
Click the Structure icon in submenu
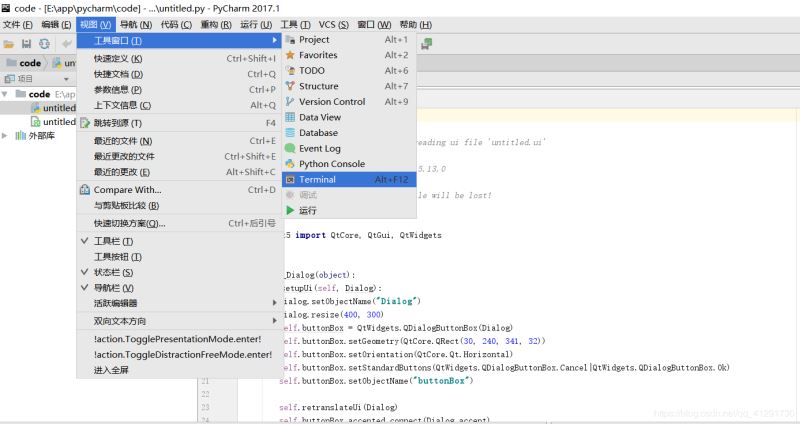[x=290, y=86]
